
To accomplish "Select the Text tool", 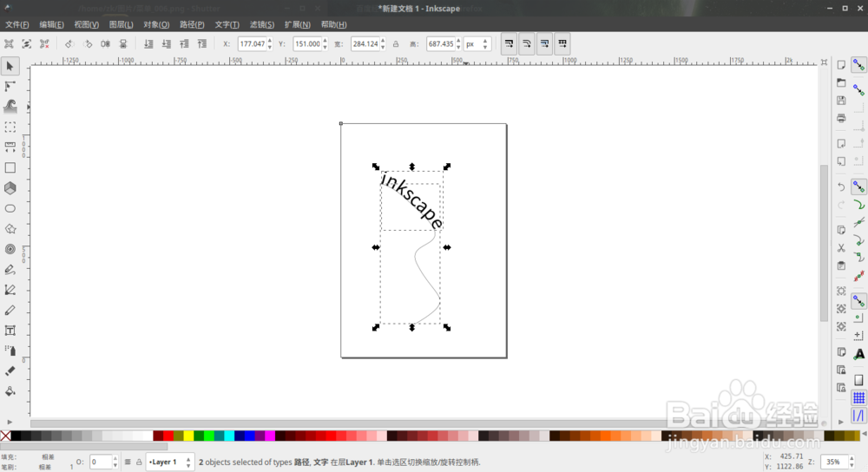I will 10,331.
